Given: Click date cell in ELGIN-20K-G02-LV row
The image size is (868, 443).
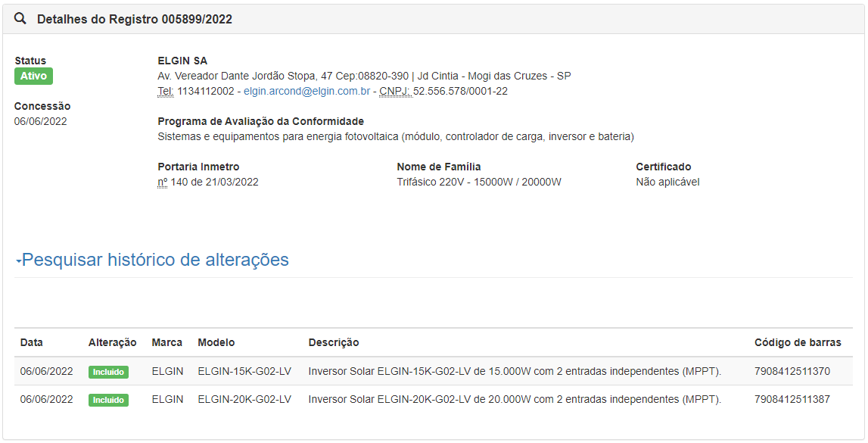Looking at the screenshot, I should (x=46, y=399).
